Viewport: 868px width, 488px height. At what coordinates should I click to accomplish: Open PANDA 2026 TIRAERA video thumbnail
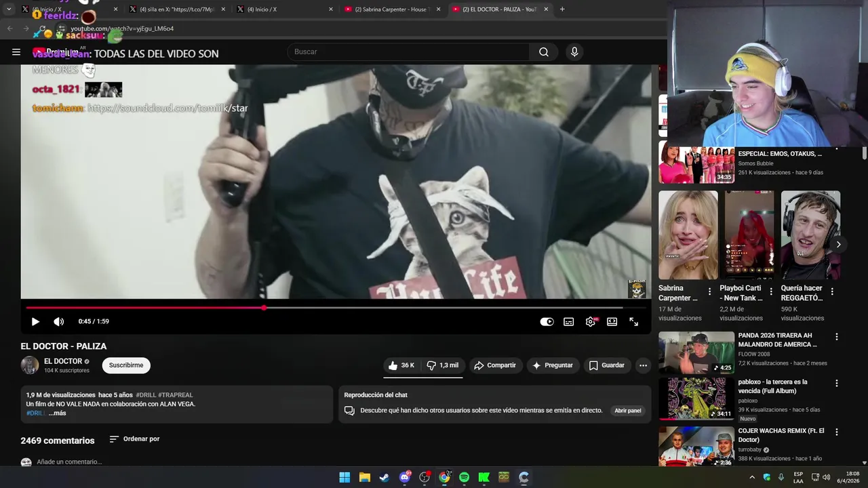tap(696, 352)
